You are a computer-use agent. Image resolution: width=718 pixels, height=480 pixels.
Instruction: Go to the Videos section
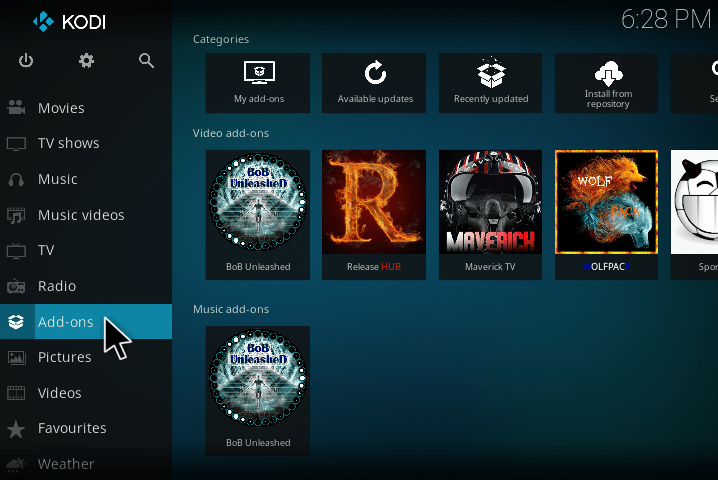tap(86, 393)
